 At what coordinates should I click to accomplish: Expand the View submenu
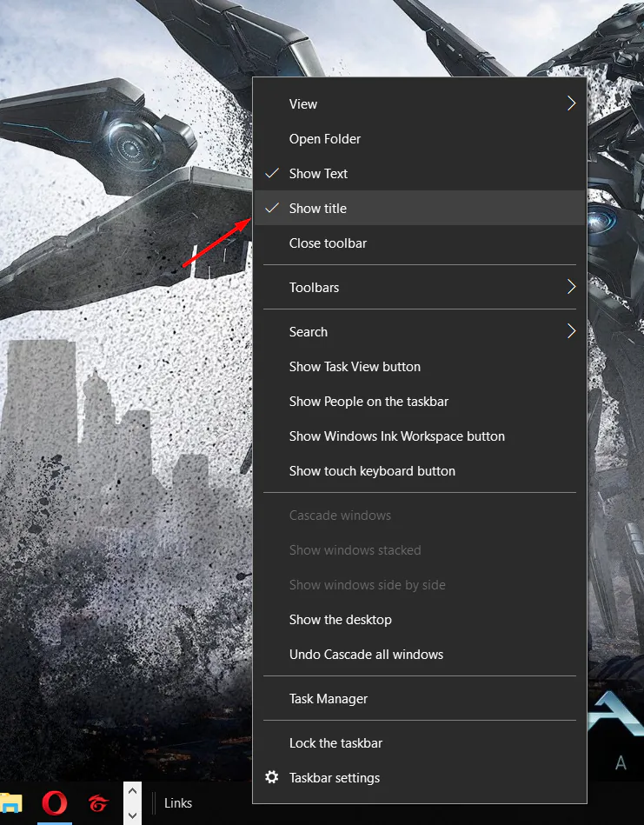[420, 103]
